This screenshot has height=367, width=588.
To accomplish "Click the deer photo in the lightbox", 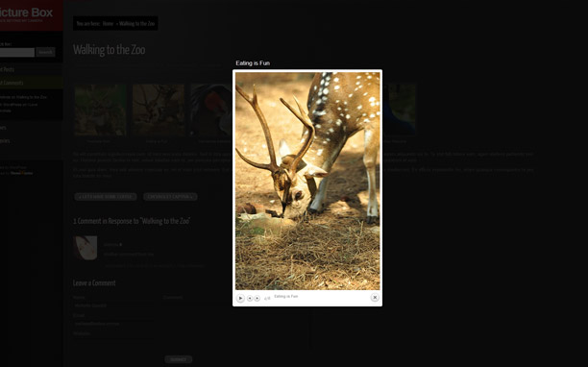I will click(x=307, y=181).
